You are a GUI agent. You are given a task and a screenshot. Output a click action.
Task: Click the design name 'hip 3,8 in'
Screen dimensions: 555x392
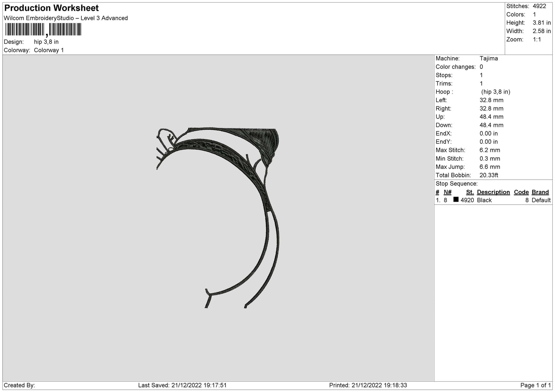46,42
